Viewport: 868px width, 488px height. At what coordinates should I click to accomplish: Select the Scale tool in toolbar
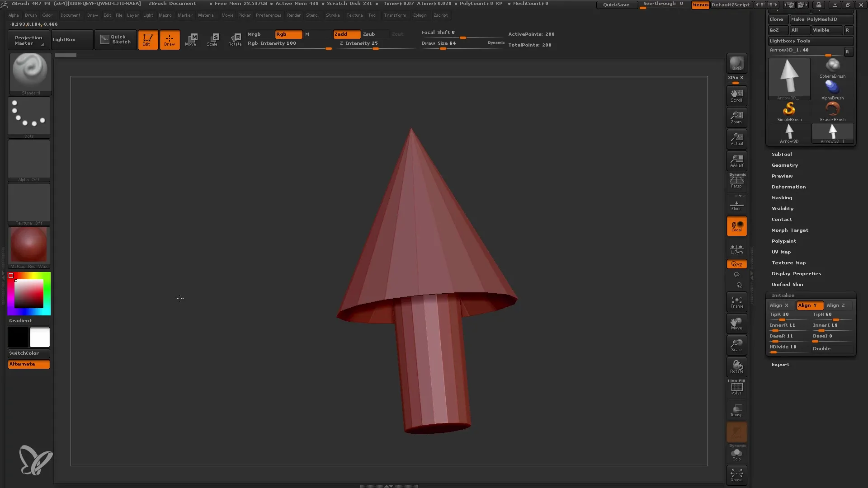212,39
